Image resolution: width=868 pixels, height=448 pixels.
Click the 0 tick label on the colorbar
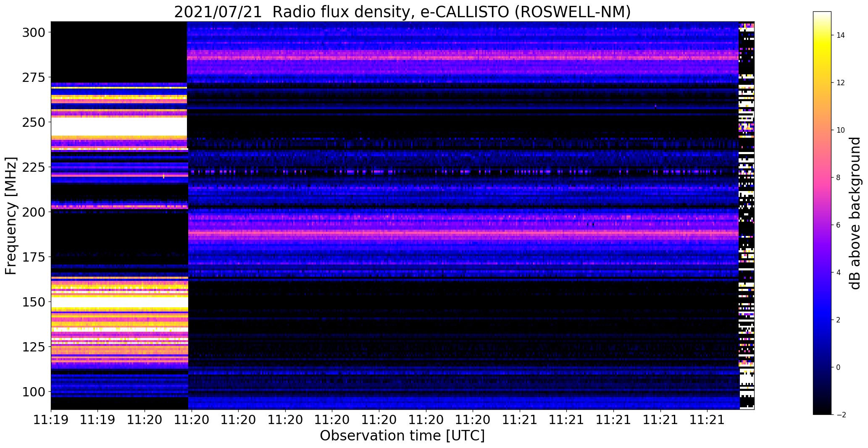(838, 367)
